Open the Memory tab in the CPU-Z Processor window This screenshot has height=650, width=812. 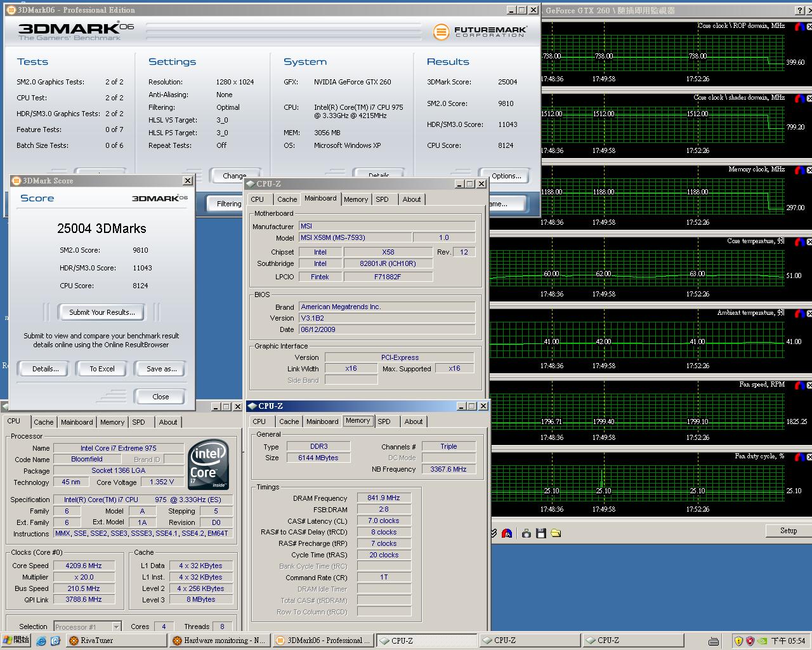(x=112, y=422)
